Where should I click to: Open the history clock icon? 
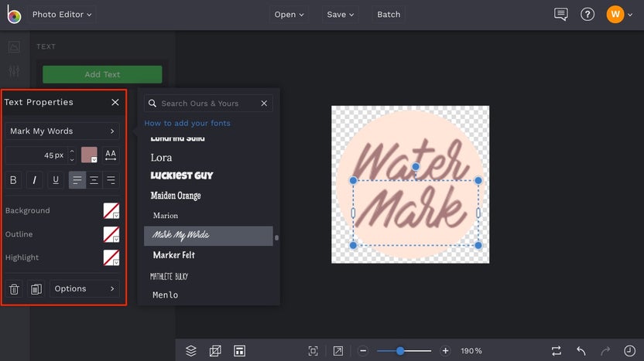coord(629,351)
